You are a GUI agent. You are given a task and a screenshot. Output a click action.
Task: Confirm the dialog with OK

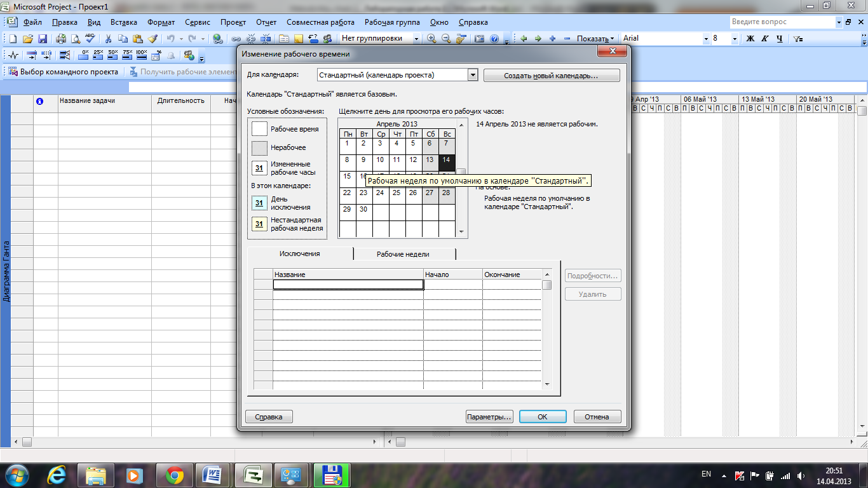[x=543, y=417]
